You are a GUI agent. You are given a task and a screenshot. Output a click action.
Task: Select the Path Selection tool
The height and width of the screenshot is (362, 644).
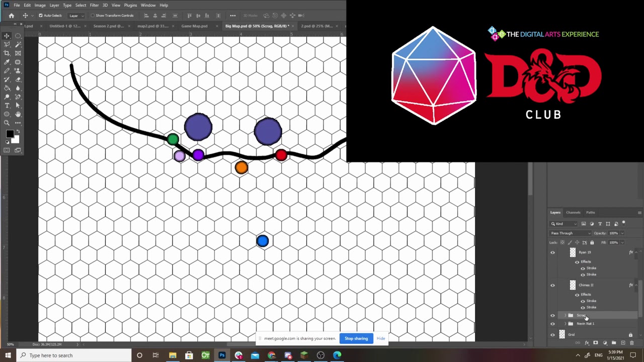[x=18, y=106]
